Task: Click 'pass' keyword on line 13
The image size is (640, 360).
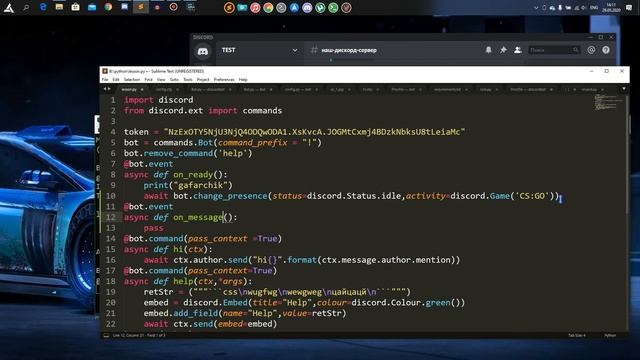Action: point(153,228)
